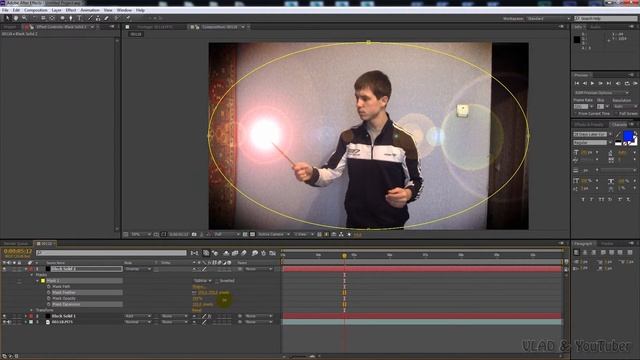Toggle Mask Path stopwatch
Image resolution: width=640 pixels, height=360 pixels.
point(49,287)
